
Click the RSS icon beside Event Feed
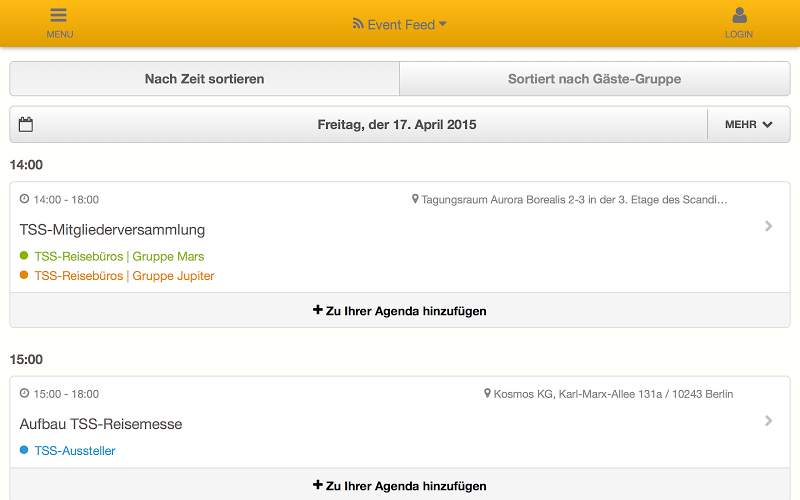point(358,23)
